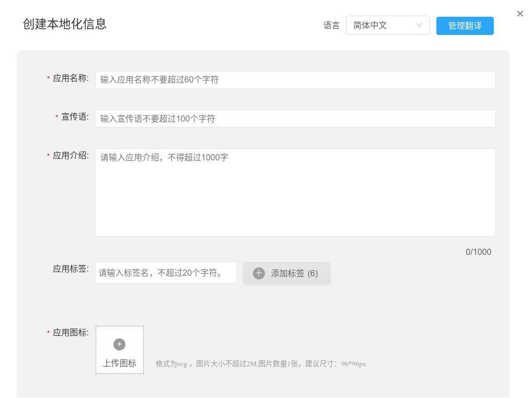This screenshot has height=398, width=532.
Task: Focus the 应用名称 input field
Action: tap(295, 80)
